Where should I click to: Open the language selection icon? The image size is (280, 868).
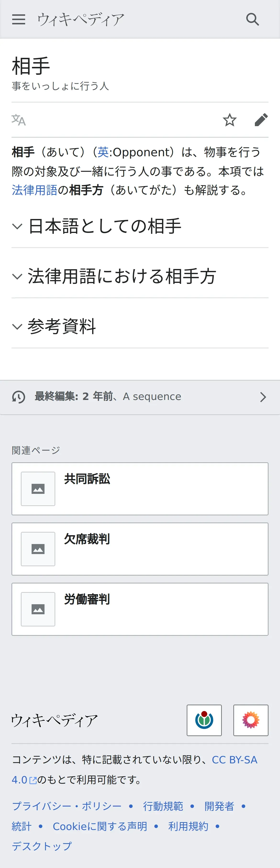coord(19,120)
